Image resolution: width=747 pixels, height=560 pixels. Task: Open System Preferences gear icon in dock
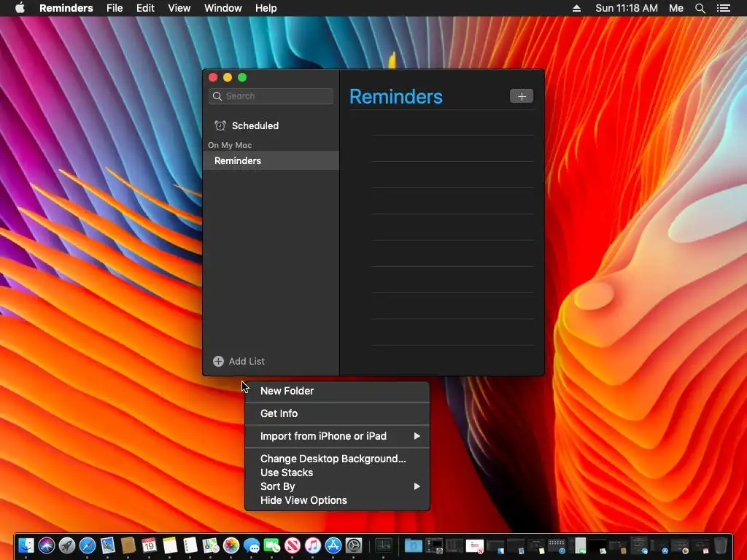[354, 545]
